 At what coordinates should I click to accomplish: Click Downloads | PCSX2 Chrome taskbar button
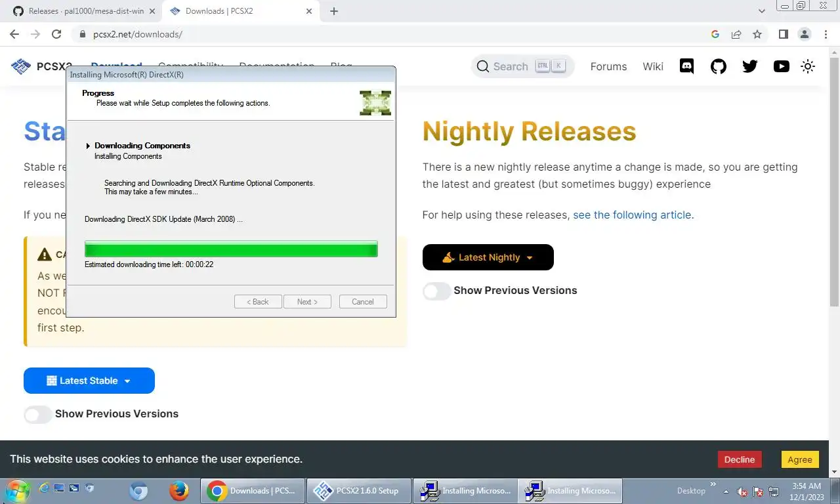point(253,491)
